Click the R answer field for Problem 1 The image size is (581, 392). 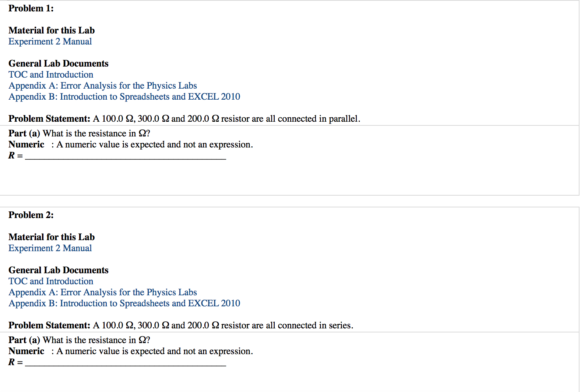126,156
